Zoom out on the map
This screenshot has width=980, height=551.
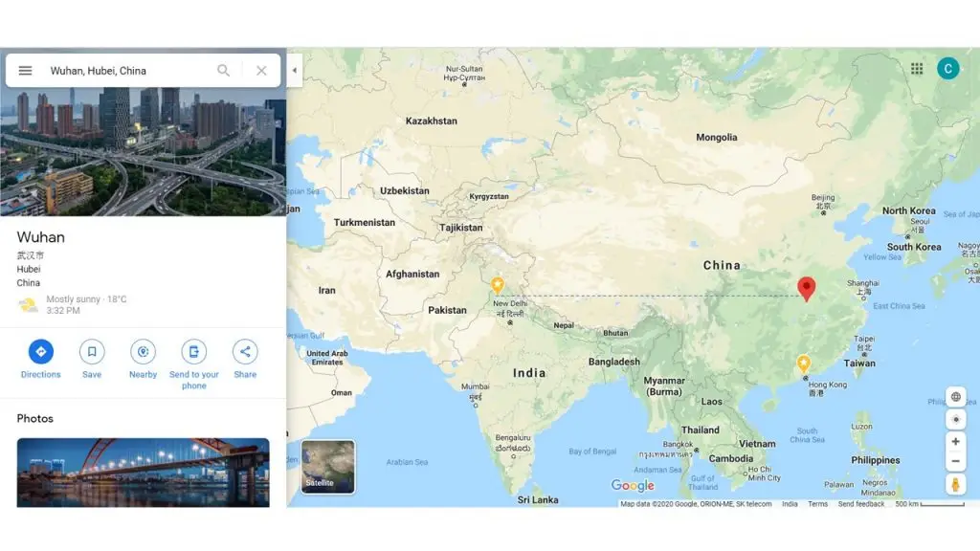tap(955, 461)
